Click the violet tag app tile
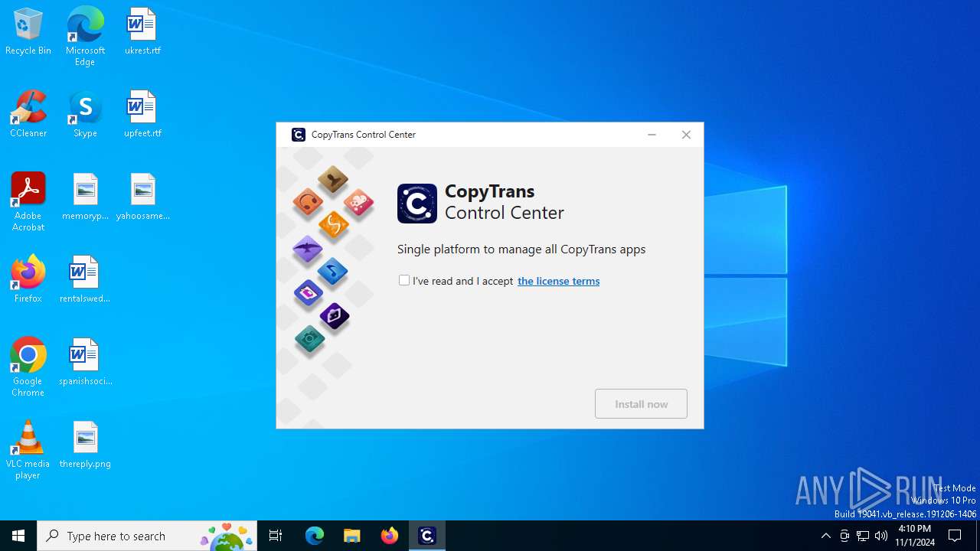980x551 pixels. pos(309,293)
